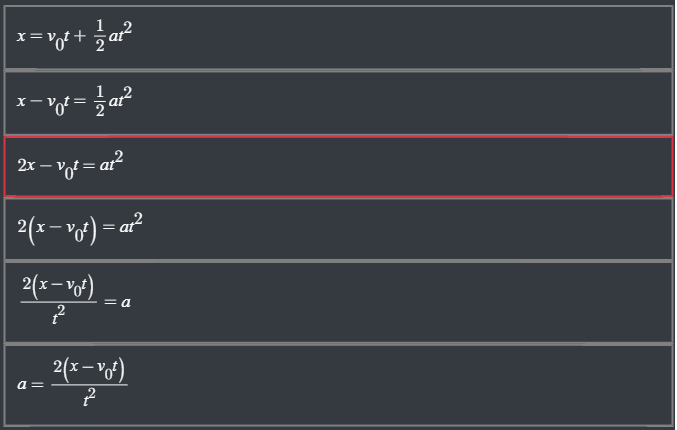Image resolution: width=677 pixels, height=430 pixels.
Task: Click the t² denominator in the last equation
Action: tap(90, 400)
